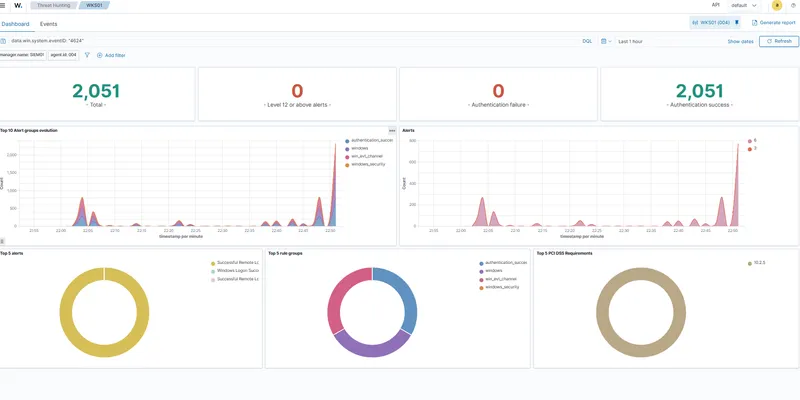Toggle win_evt_channel legend in Top 5 rule groups
800x400 pixels.
[497, 279]
